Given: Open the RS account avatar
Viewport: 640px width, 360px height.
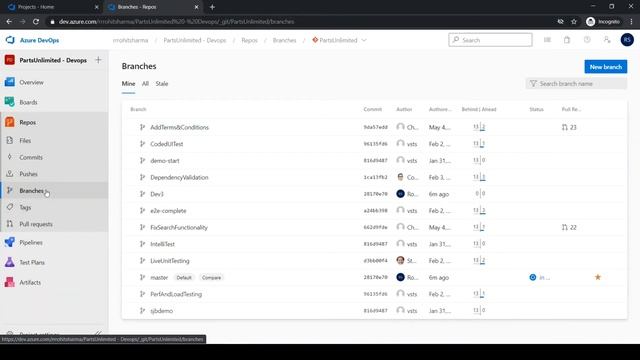Looking at the screenshot, I should pyautogui.click(x=627, y=40).
